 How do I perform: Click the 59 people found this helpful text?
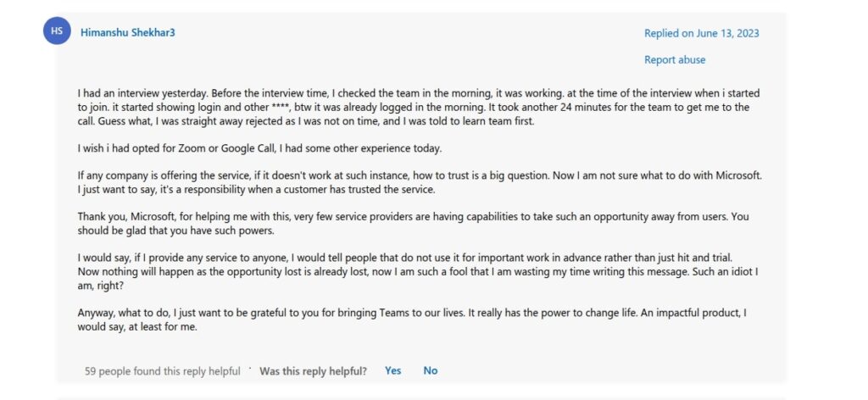coord(162,371)
